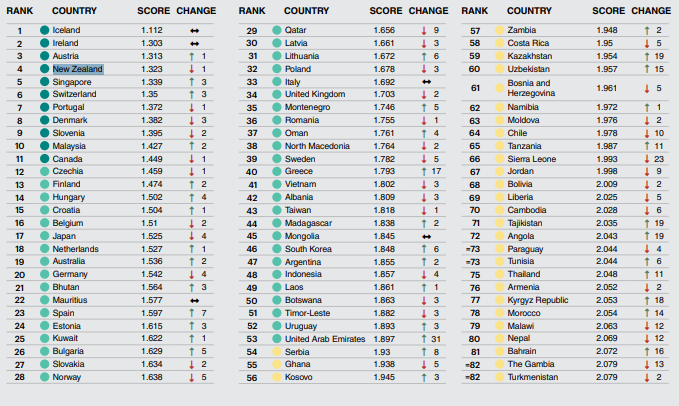Click Sierra Leone's change value 23
Screen dimensions: 679x406
[659, 159]
